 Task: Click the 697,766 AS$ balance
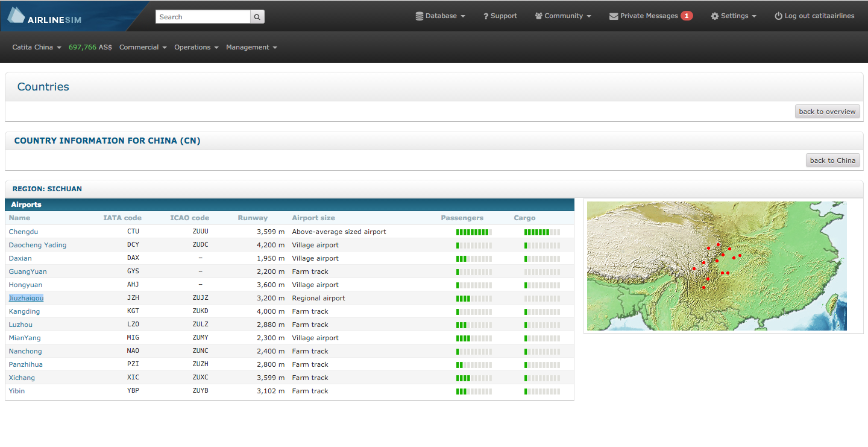(x=90, y=47)
